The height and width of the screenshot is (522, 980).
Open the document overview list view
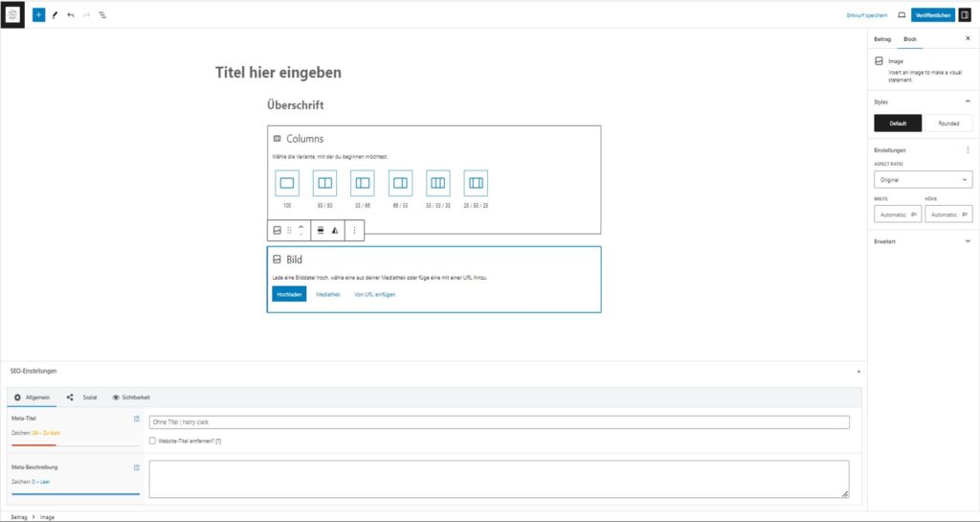[102, 15]
